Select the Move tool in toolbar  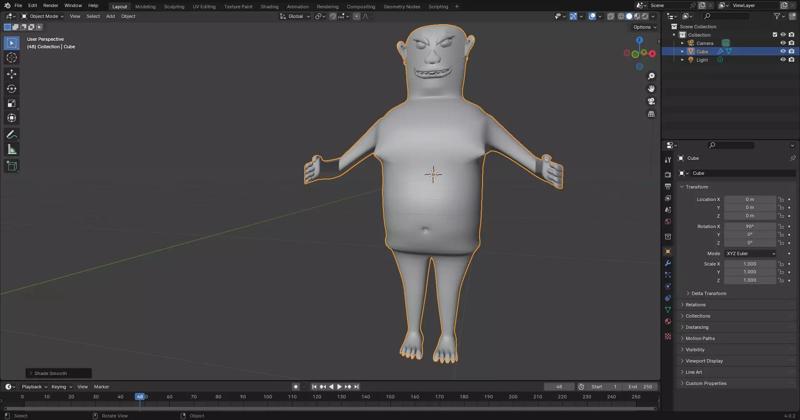click(12, 74)
